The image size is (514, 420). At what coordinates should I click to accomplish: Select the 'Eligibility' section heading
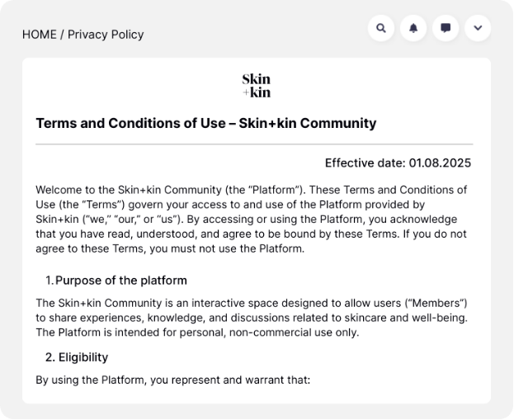pos(83,357)
